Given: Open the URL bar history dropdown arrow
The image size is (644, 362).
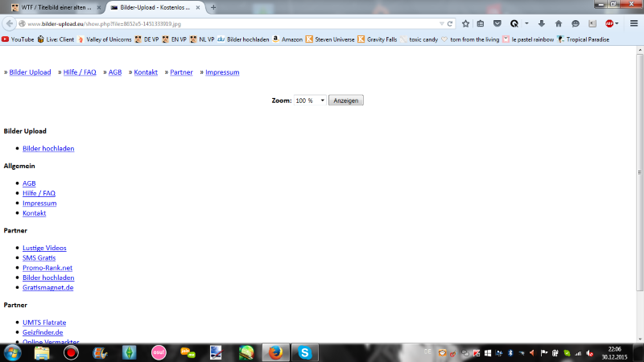Looking at the screenshot, I should [442, 23].
